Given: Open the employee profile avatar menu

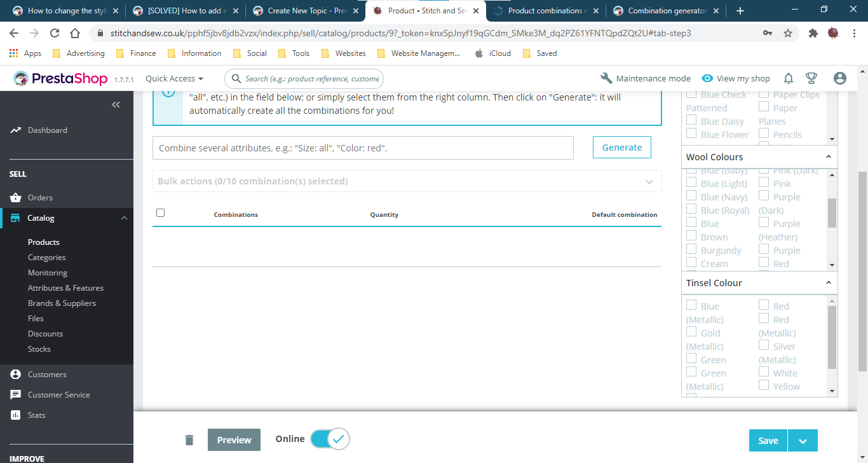Looking at the screenshot, I should pos(840,78).
